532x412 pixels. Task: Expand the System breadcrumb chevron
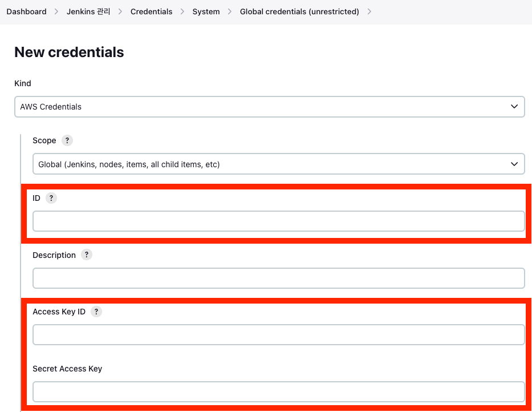[230, 11]
